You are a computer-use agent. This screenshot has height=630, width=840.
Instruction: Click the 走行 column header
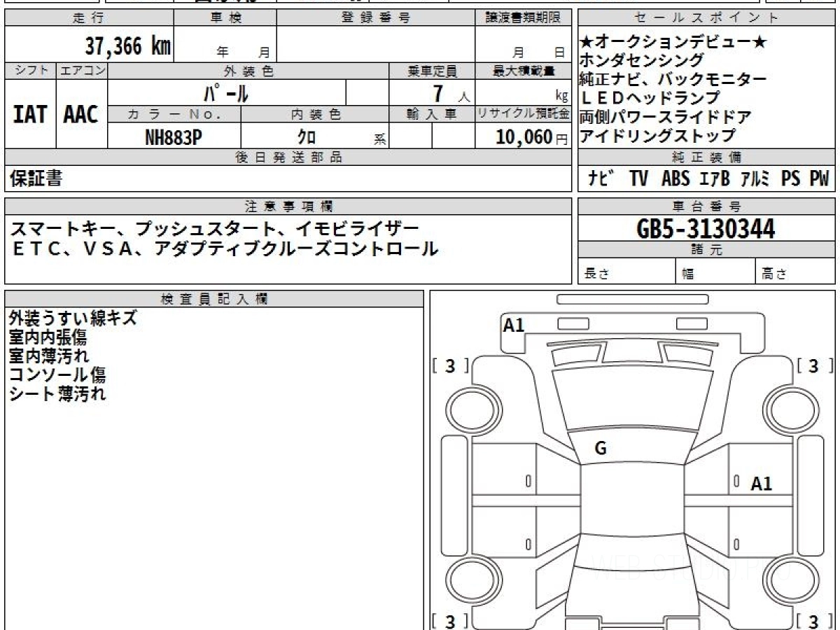point(88,18)
